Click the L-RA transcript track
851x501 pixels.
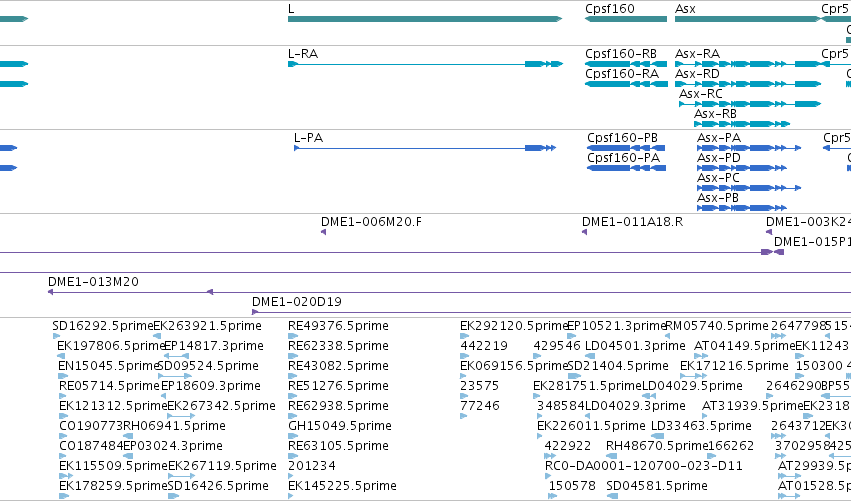click(426, 64)
